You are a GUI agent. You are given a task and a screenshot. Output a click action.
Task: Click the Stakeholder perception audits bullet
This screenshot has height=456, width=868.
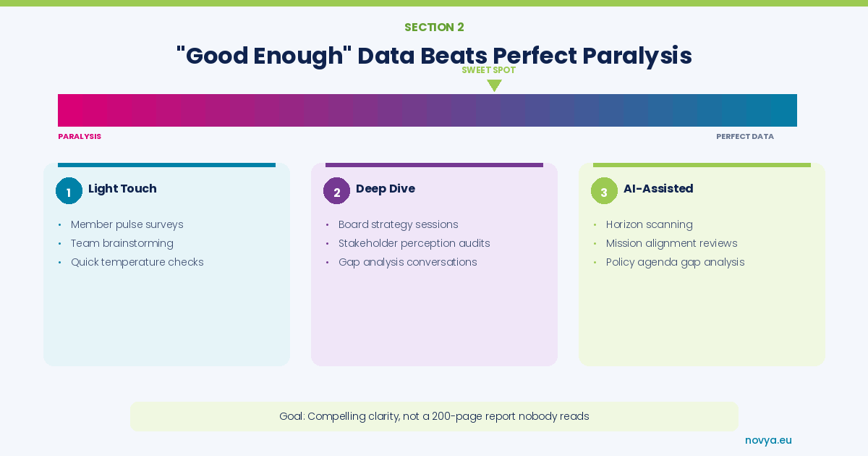tap(414, 243)
